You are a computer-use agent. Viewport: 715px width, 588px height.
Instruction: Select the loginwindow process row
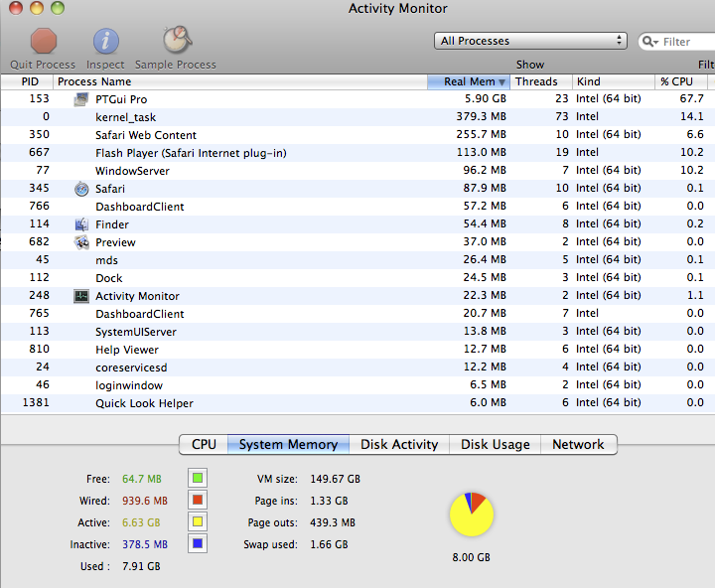[x=357, y=385]
